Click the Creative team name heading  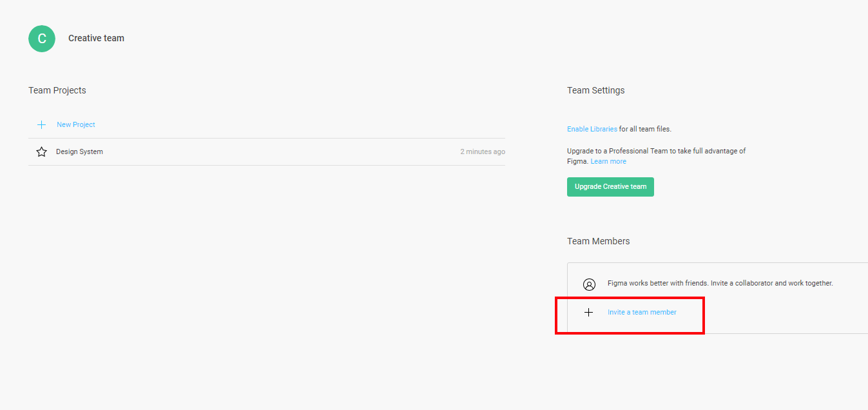[x=97, y=38]
